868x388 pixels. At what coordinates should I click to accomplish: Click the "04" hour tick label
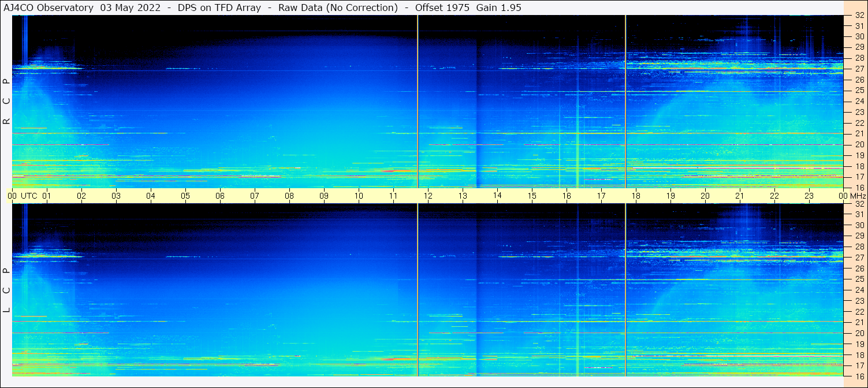tap(151, 196)
